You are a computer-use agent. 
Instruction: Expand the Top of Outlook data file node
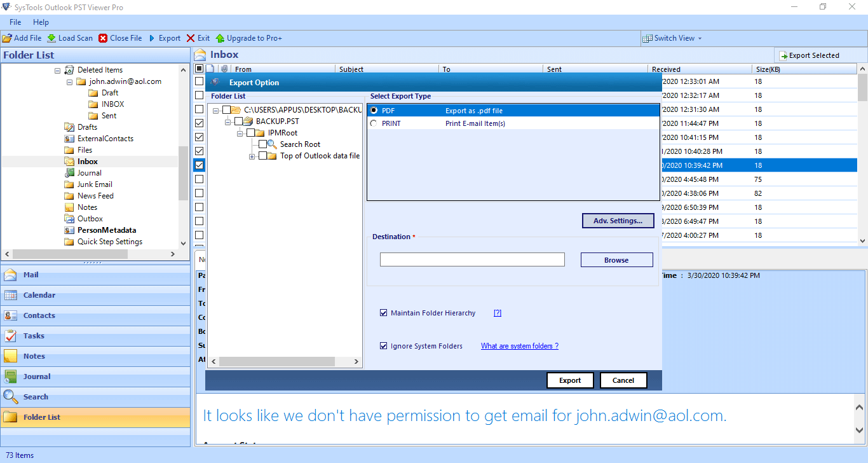[x=252, y=156]
